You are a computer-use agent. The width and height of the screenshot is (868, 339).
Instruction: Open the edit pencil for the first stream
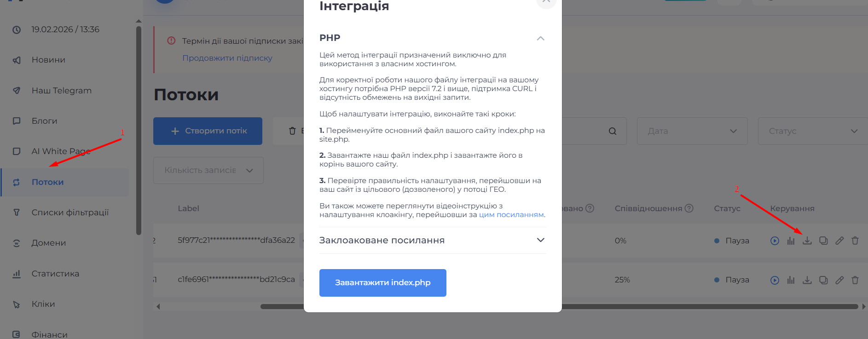coord(839,240)
